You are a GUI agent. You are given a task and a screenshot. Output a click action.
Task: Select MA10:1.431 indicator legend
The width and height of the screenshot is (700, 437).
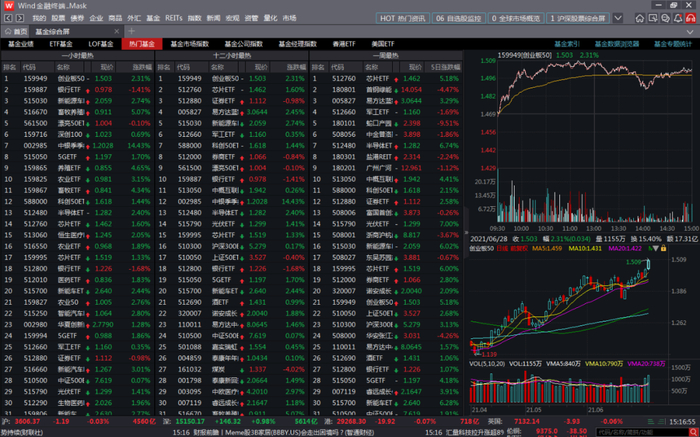click(584, 248)
